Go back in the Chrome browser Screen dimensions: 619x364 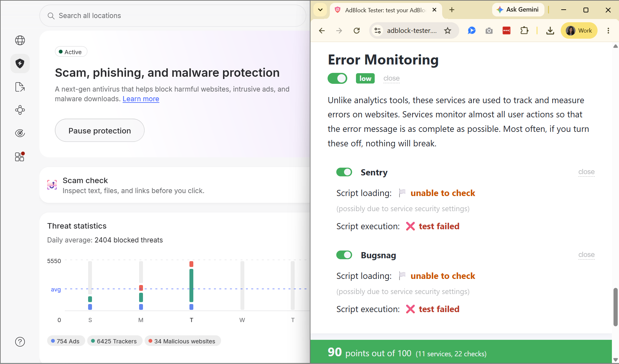(x=322, y=31)
